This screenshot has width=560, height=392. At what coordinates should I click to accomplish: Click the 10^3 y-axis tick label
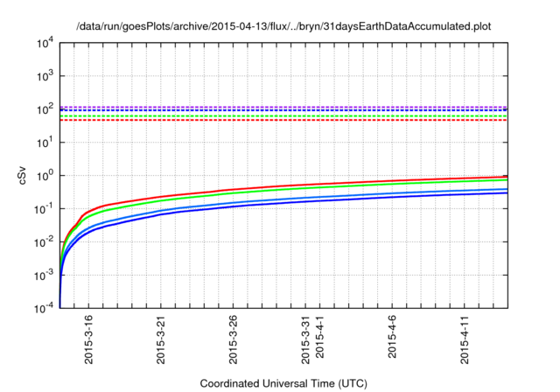pyautogui.click(x=45, y=76)
